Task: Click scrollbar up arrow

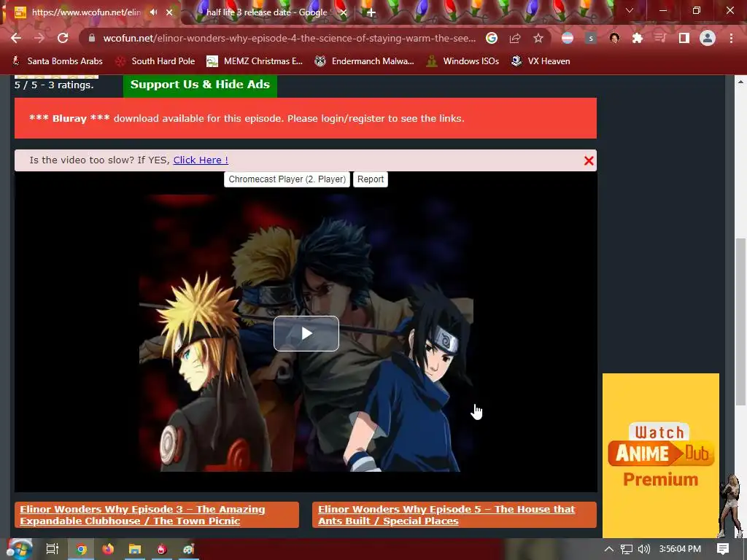Action: (x=740, y=82)
